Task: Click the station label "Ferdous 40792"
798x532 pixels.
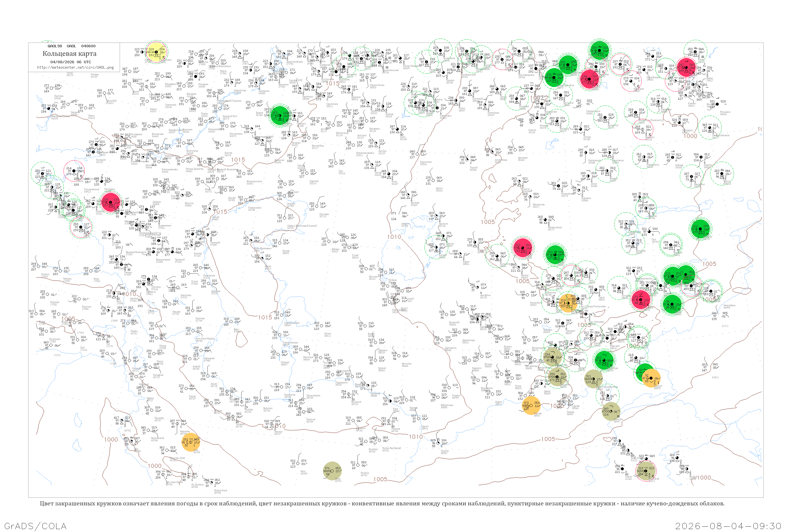Action: point(364,474)
